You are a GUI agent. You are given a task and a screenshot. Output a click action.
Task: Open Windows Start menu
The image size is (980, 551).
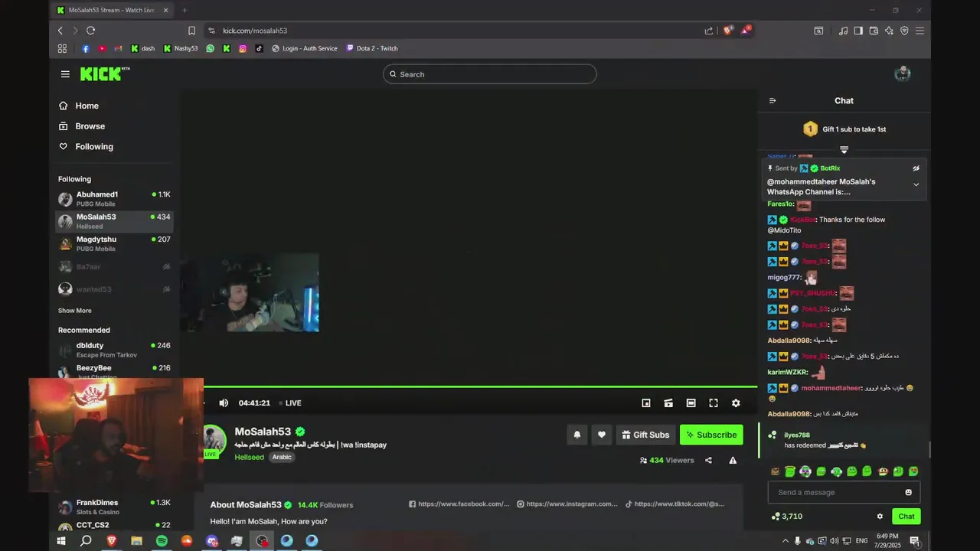61,541
